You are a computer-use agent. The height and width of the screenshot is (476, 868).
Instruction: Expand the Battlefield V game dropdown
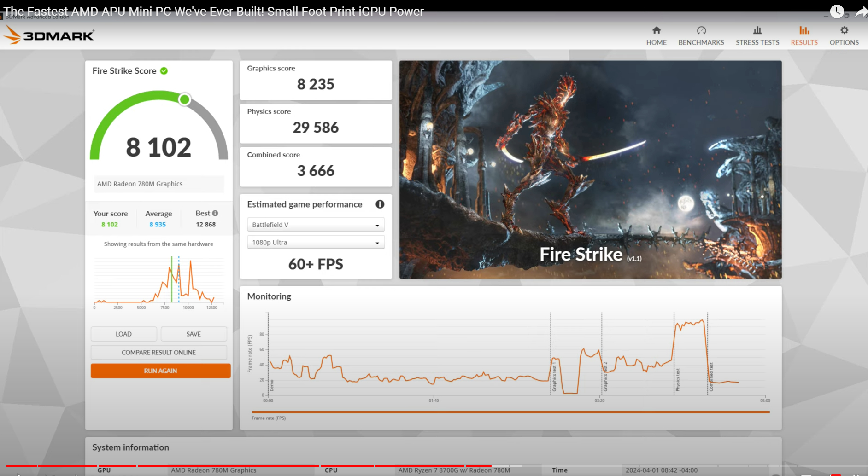[x=316, y=225]
